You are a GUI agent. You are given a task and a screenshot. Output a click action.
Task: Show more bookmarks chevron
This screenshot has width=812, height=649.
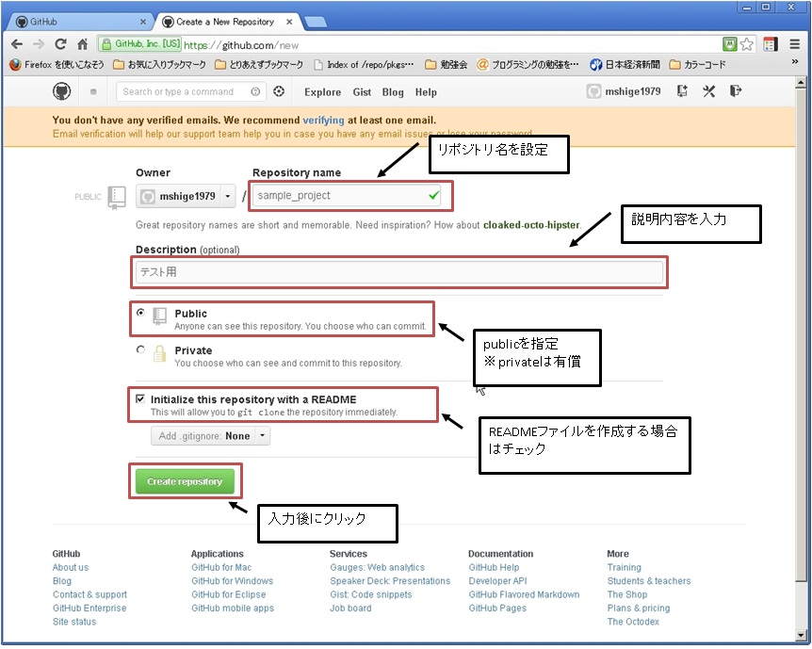click(x=795, y=61)
